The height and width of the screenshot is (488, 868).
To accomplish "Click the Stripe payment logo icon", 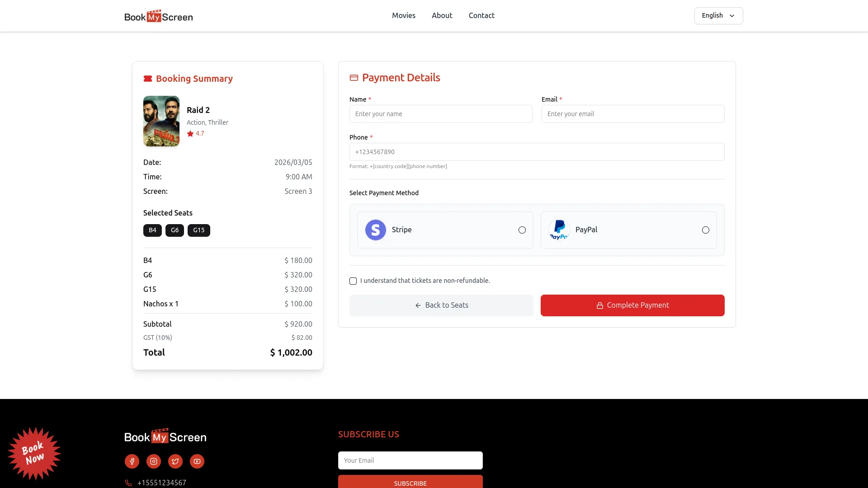I will click(x=375, y=230).
